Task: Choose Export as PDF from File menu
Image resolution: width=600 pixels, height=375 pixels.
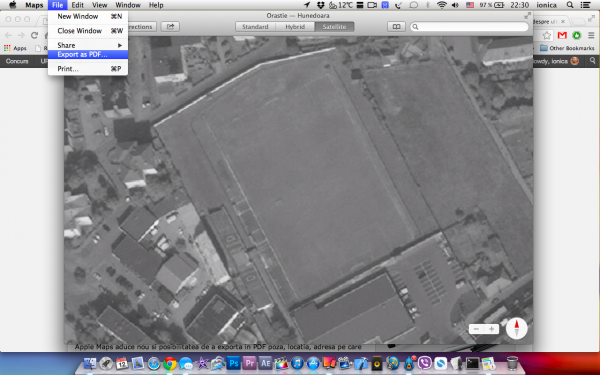Action: tap(88, 54)
